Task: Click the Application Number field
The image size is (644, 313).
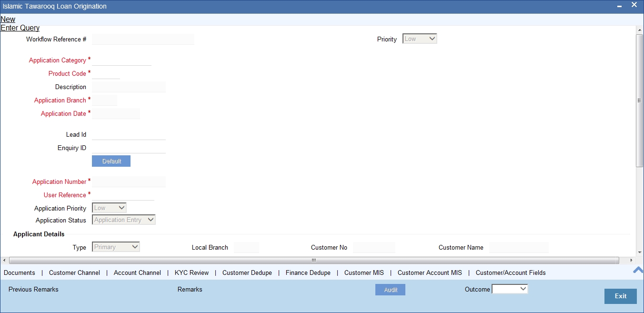Action: click(x=129, y=182)
